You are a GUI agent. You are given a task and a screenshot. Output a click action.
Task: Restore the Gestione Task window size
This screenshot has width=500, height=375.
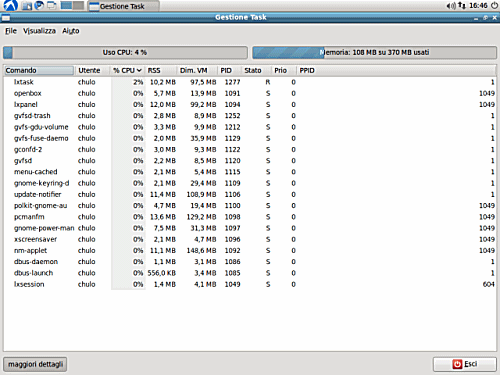tap(485, 18)
